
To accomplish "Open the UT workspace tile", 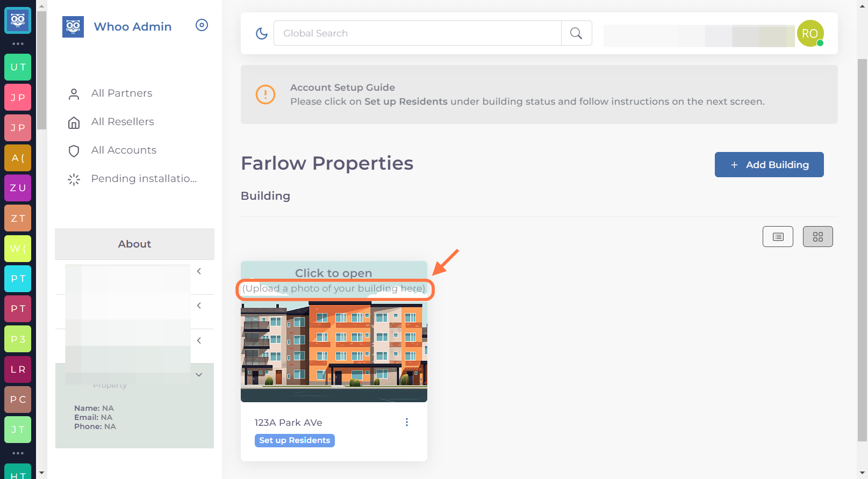I will pos(18,67).
